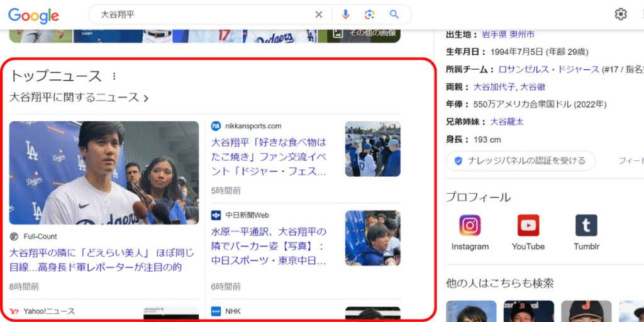Open 大谷翔平に関するニュース link
Image resolution: width=644 pixels, height=322 pixels.
click(x=79, y=97)
